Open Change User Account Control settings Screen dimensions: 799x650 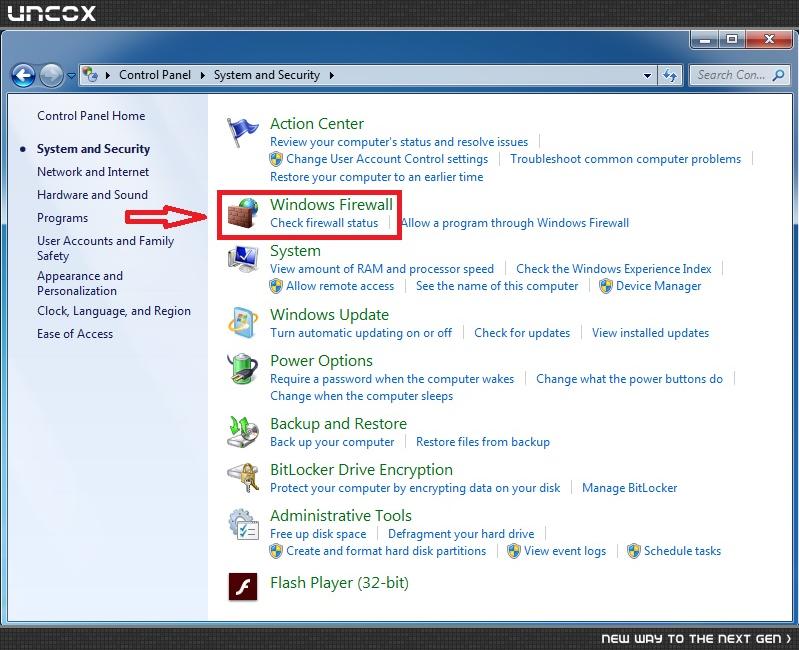click(x=387, y=159)
